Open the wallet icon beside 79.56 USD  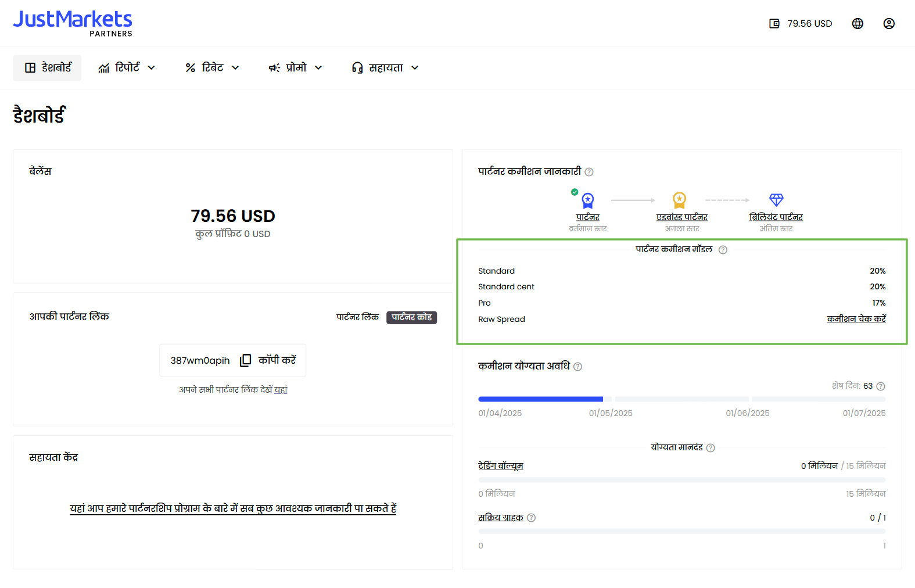(774, 23)
